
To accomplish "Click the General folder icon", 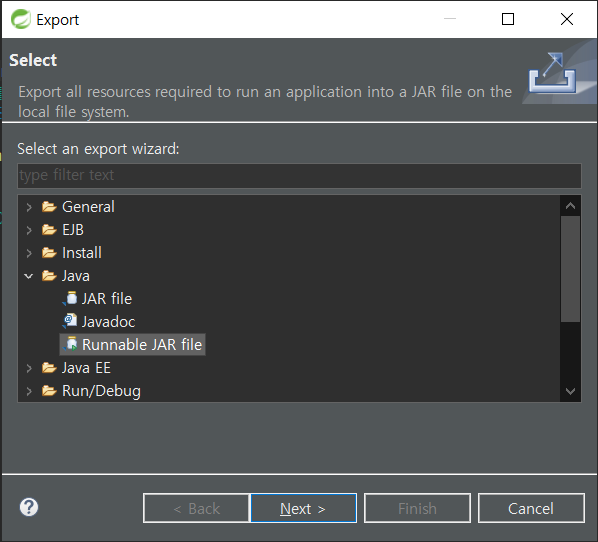I will [x=49, y=207].
